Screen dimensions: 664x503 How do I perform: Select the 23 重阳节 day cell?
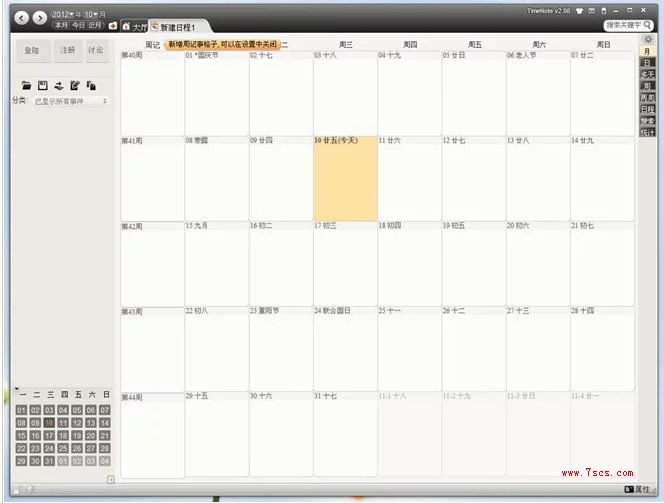[281, 349]
